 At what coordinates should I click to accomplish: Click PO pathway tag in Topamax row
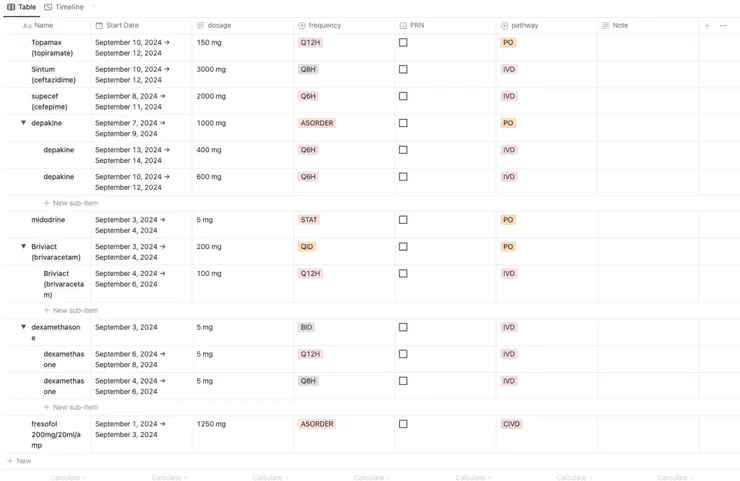(x=508, y=42)
